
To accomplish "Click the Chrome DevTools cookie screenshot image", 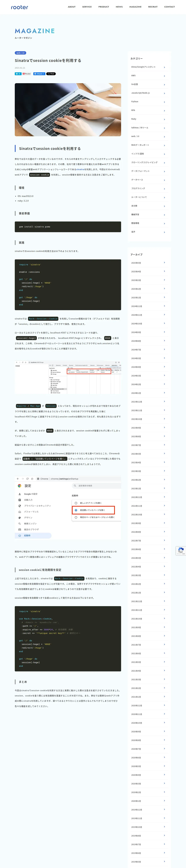I will click(68, 377).
